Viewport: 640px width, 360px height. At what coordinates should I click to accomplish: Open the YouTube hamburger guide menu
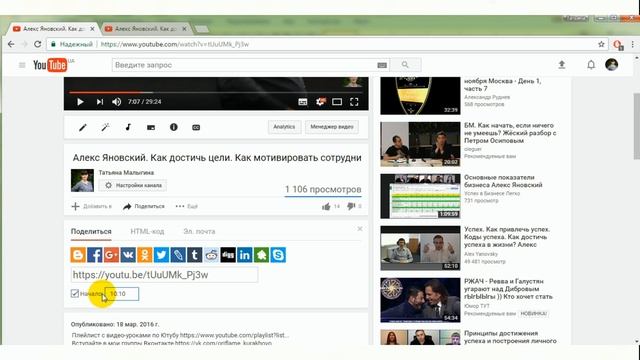click(22, 65)
